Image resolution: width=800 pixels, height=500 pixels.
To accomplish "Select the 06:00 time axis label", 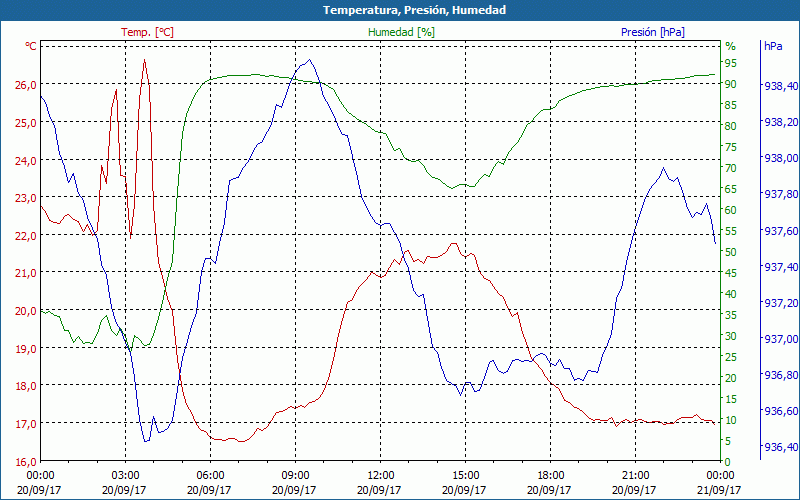I will (210, 476).
